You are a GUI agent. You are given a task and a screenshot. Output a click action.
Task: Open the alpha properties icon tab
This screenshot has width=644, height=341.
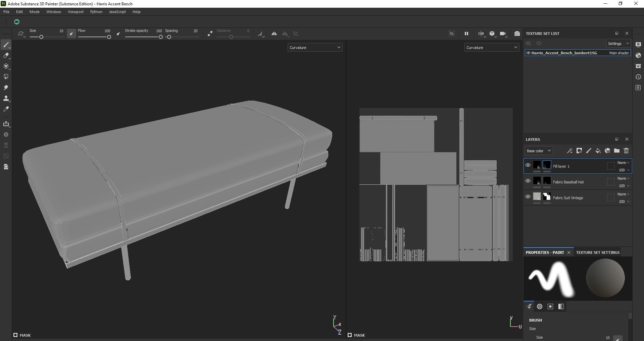click(x=540, y=306)
